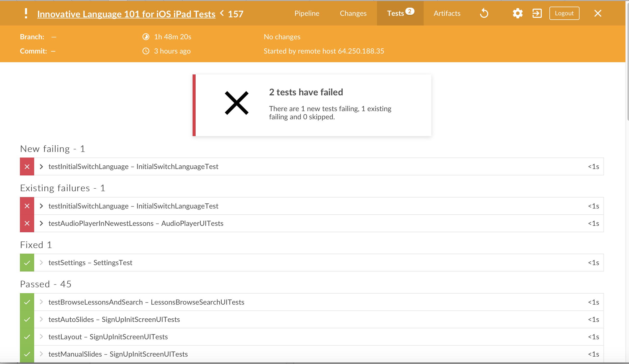Screen dimensions: 629x364
Task: Click the re-run build icon
Action: tap(484, 13)
